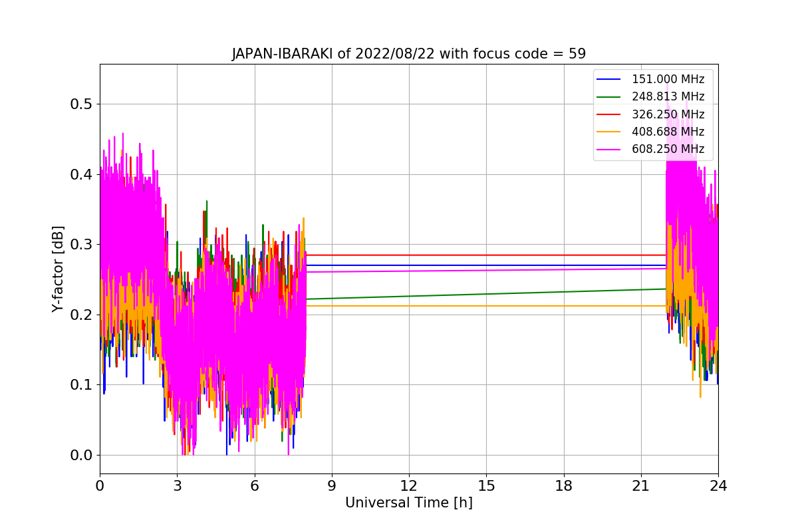Click the 0.2 y-axis tick label
Viewport: 798px width, 532px height.
[x=81, y=315]
